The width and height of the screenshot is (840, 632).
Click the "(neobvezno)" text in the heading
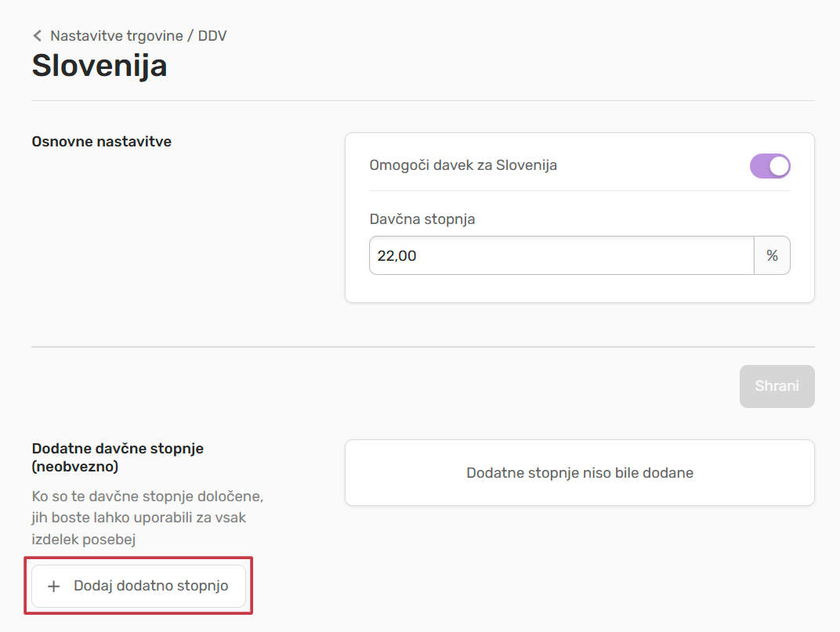(75, 467)
